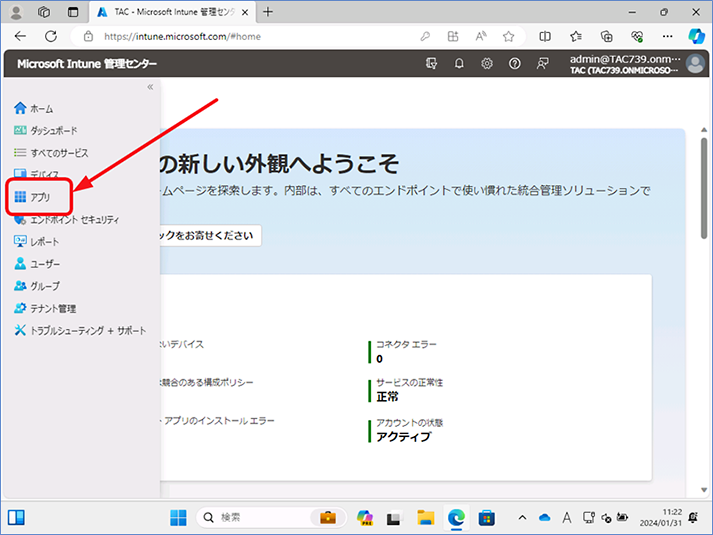Open the admin@TAC739 account avatar
This screenshot has width=713, height=535.
coord(695,64)
